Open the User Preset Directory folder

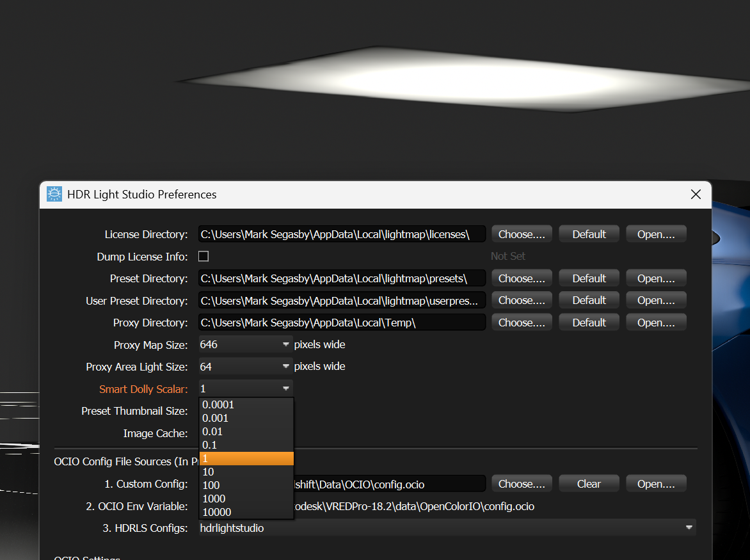[655, 300]
